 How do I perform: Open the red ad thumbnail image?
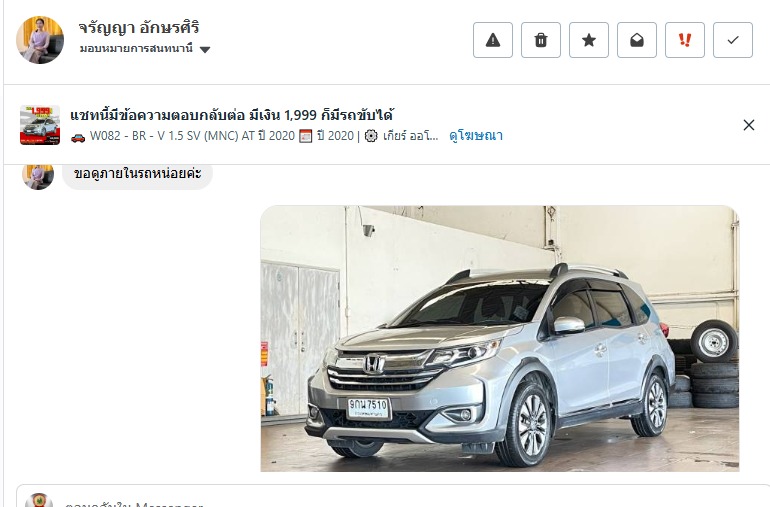click(40, 125)
